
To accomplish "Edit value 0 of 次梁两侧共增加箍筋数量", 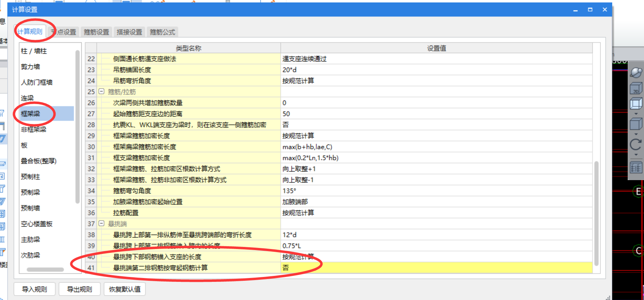I will click(x=436, y=103).
